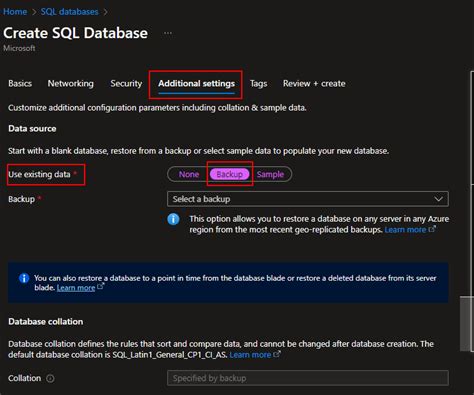This screenshot has height=395, width=474.
Task: Click the info icon in the blue banner
Action: (x=24, y=278)
